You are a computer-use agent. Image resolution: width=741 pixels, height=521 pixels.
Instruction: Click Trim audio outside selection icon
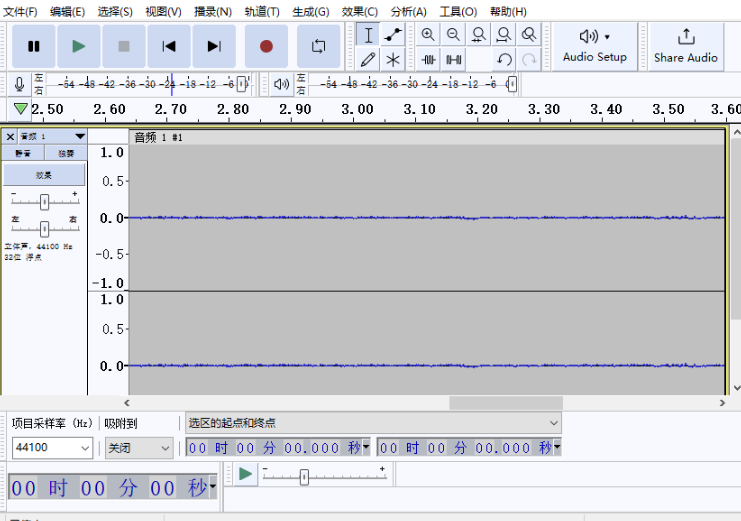428,60
